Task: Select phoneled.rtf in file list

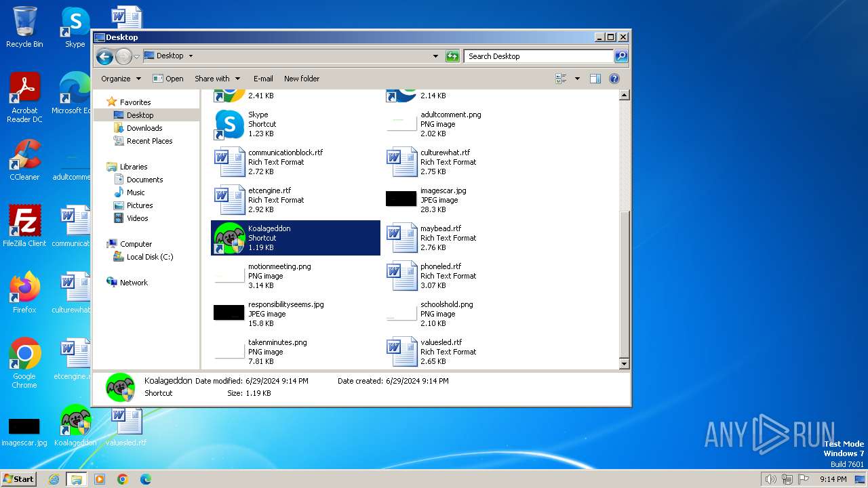Action: click(x=468, y=276)
